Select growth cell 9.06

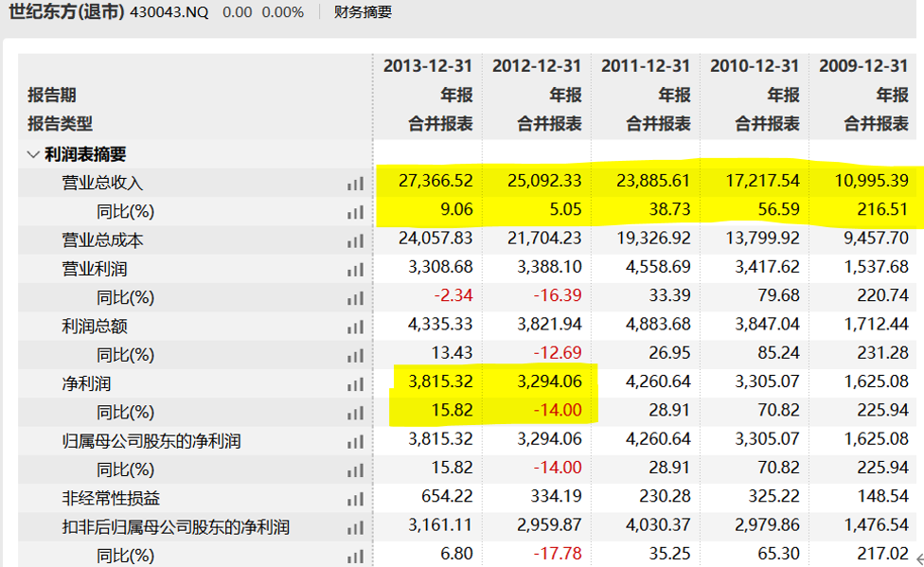tap(456, 209)
